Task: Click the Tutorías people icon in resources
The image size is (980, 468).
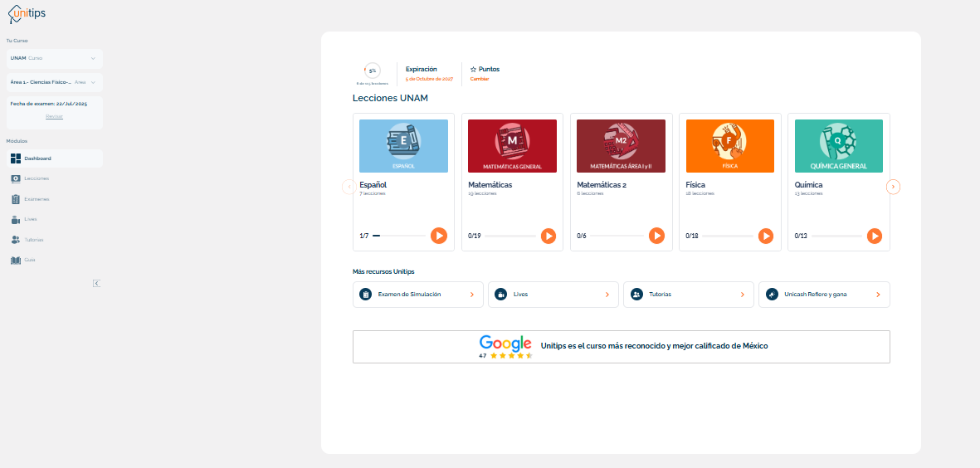Action: click(x=636, y=295)
